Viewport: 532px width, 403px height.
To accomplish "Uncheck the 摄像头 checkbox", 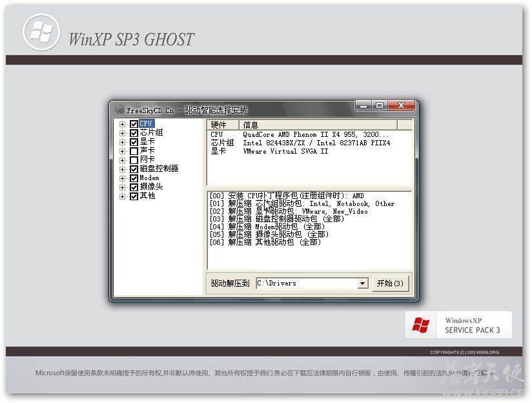I will (134, 187).
